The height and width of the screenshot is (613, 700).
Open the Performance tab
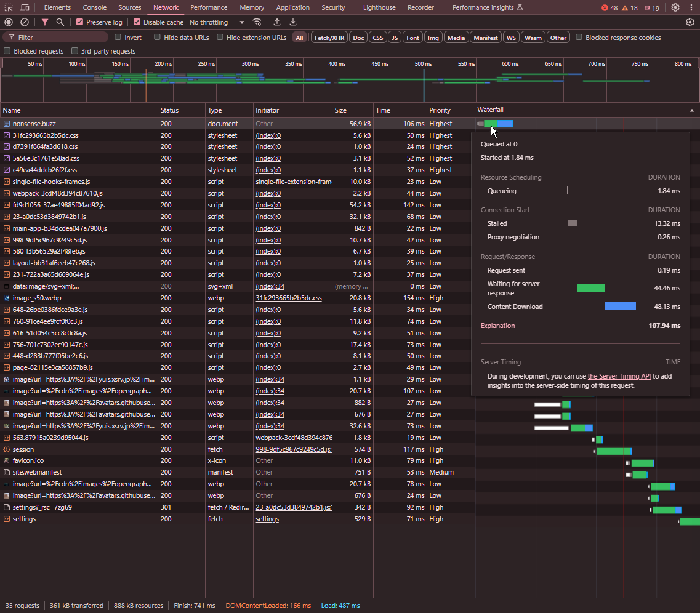pyautogui.click(x=208, y=7)
